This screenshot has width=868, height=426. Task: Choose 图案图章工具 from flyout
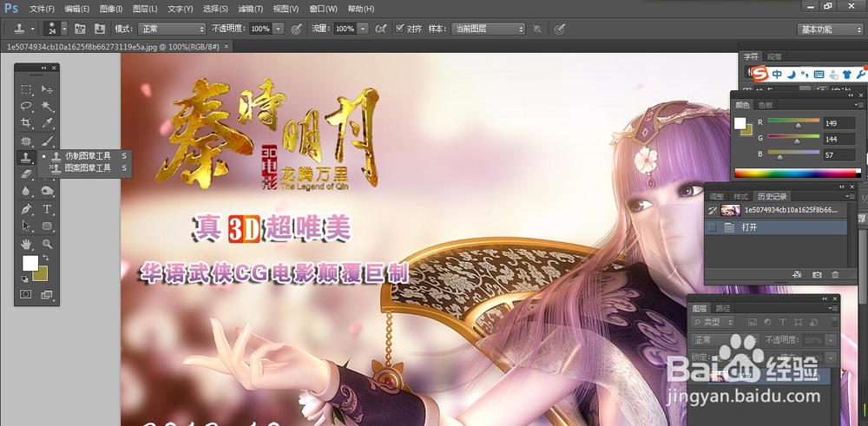click(x=89, y=167)
